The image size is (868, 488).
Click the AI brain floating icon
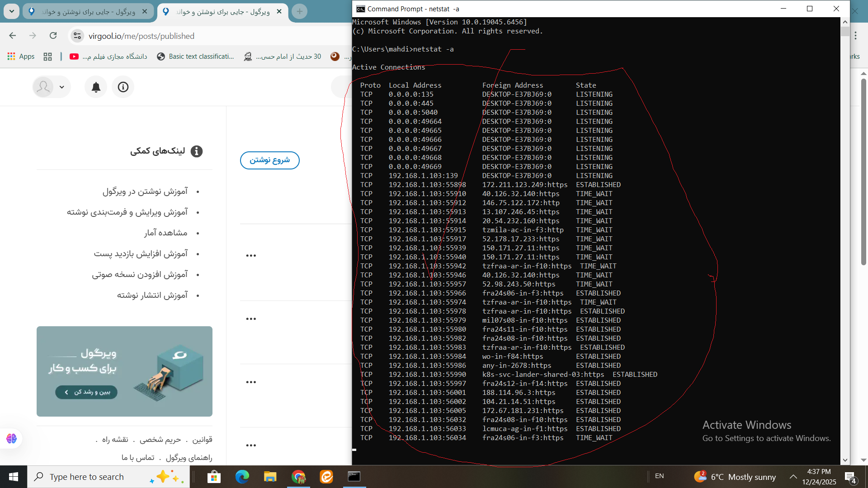(x=11, y=438)
